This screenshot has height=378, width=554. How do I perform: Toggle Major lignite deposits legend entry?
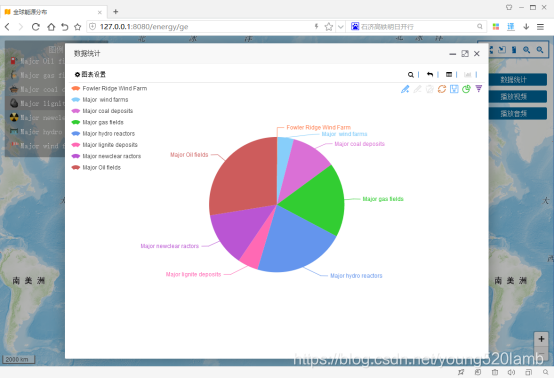coord(104,145)
